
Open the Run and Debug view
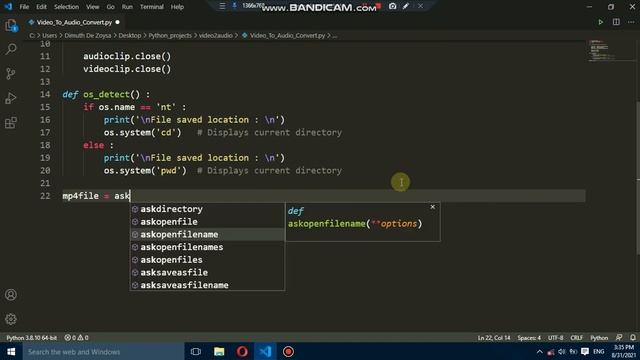pyautogui.click(x=11, y=98)
